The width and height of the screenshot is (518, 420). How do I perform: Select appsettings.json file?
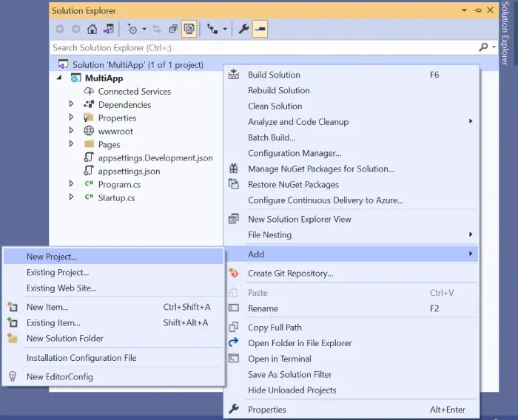click(x=129, y=172)
